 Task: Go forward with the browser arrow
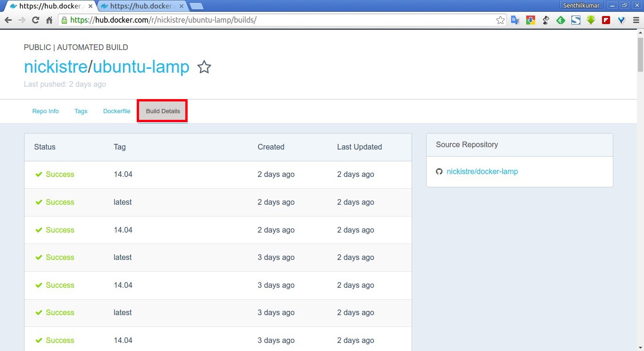pyautogui.click(x=22, y=20)
